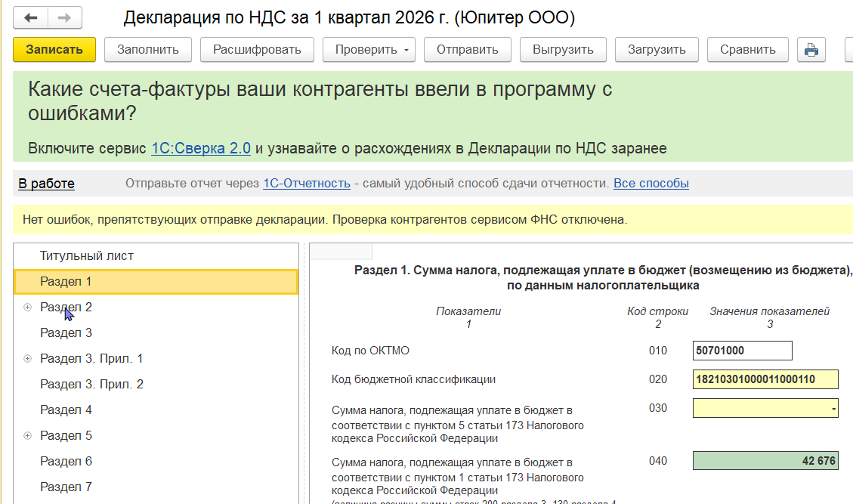Select Раздел 2 in the section tree
The image size is (853, 504).
[x=66, y=308]
